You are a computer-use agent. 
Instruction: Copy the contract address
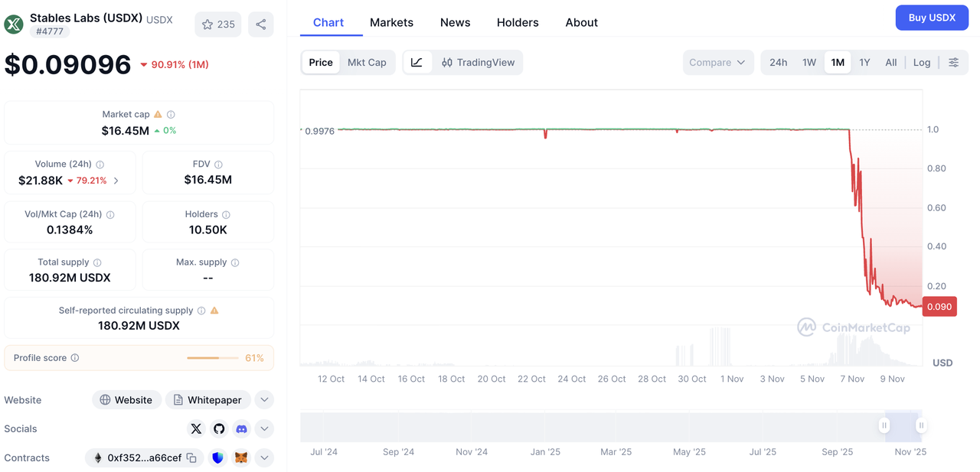[191, 458]
